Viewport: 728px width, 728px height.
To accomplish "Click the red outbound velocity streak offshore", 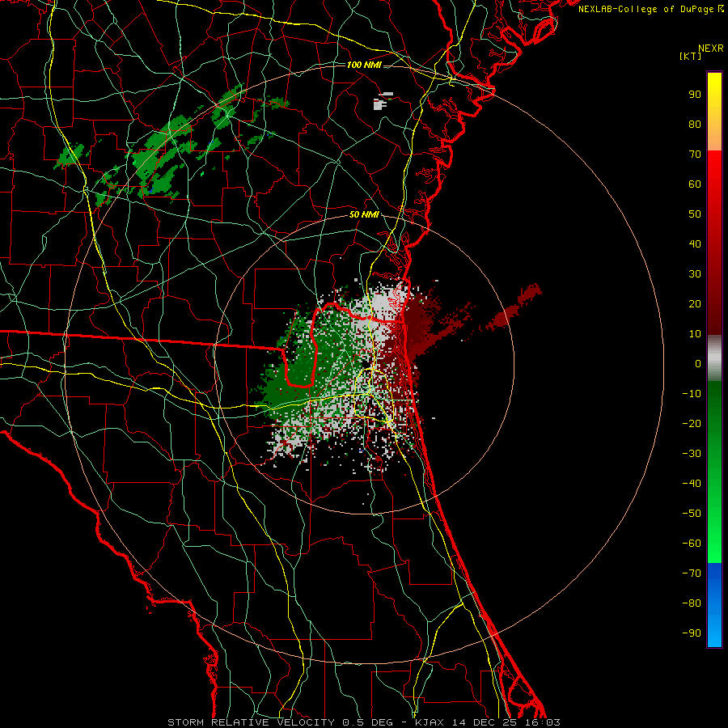I will coord(514,307).
